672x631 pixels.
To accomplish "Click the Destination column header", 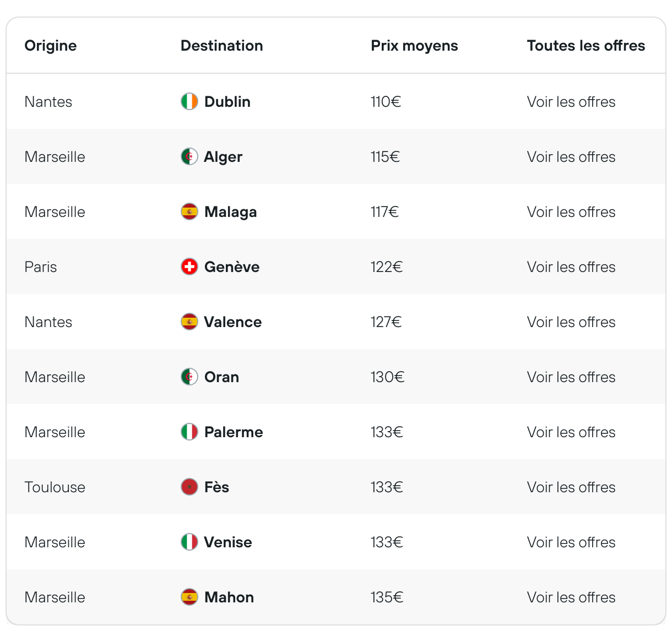I will point(222,46).
